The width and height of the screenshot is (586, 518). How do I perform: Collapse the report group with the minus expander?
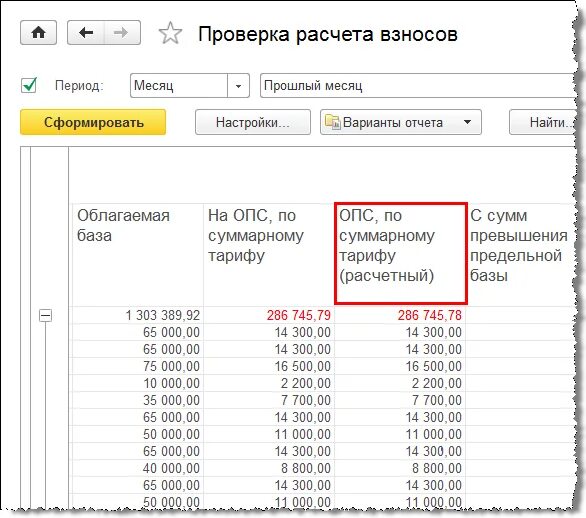coord(45,315)
